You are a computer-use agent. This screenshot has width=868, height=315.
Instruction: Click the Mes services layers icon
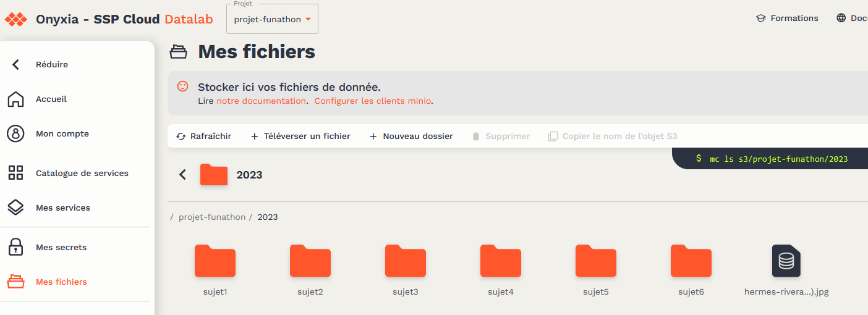15,208
